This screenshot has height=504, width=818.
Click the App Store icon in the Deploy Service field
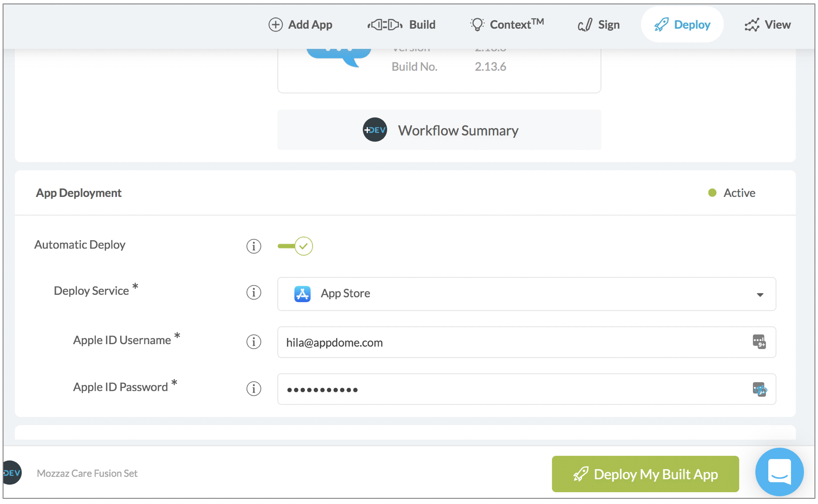(x=302, y=293)
